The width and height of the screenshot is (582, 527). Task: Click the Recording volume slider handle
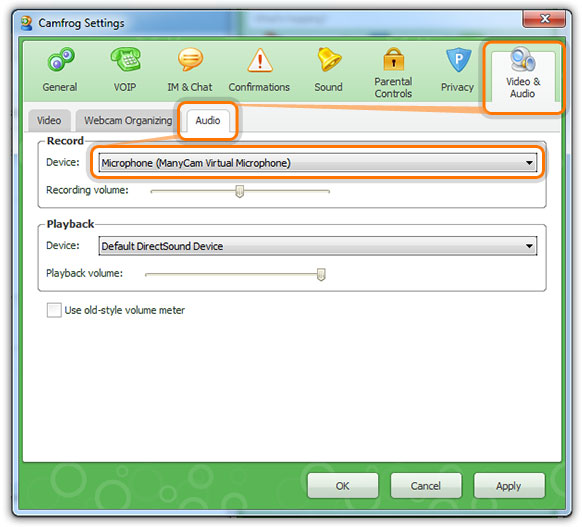240,192
